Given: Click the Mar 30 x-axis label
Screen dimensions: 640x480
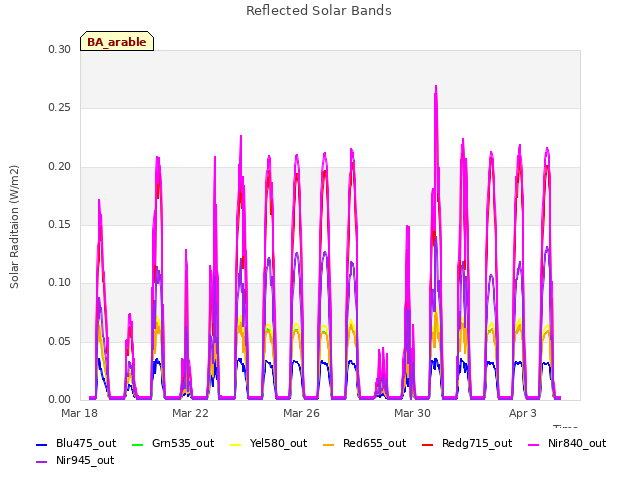Looking at the screenshot, I should tap(412, 413).
